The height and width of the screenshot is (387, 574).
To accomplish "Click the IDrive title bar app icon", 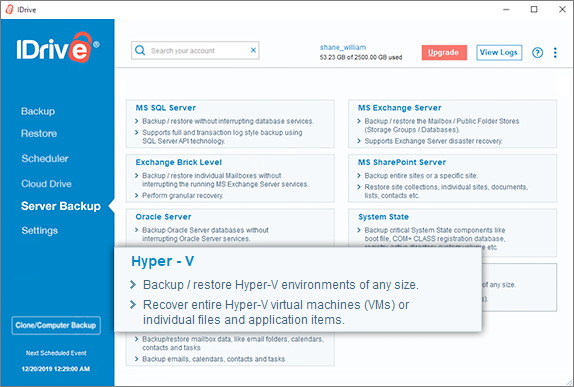I will tap(9, 9).
